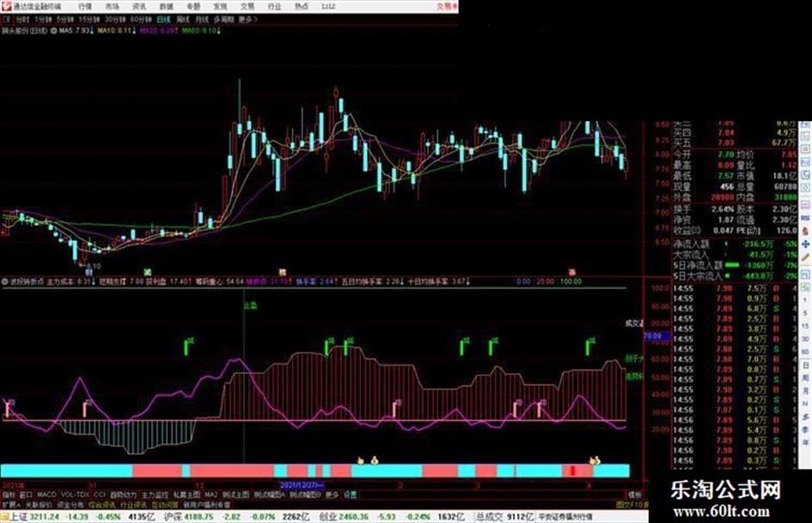Click the blue move-arrows icon in right sidebar
This screenshot has height=523, width=812.
805,244
